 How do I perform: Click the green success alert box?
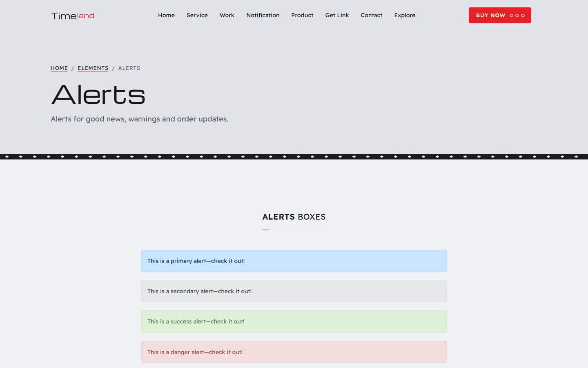(294, 321)
